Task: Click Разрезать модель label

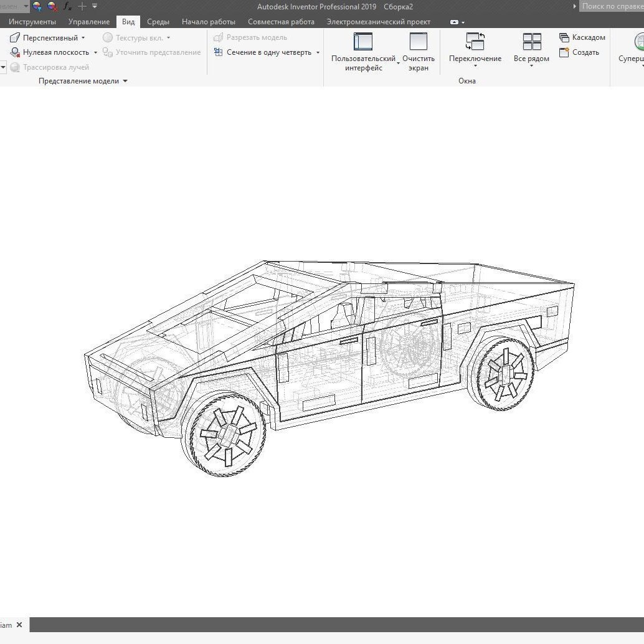Action: pos(257,37)
